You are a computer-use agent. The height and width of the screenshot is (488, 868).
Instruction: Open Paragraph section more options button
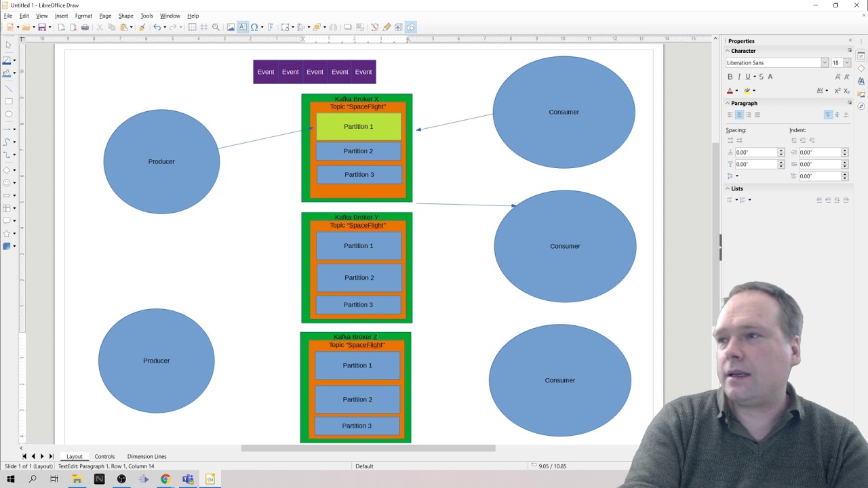click(x=850, y=103)
